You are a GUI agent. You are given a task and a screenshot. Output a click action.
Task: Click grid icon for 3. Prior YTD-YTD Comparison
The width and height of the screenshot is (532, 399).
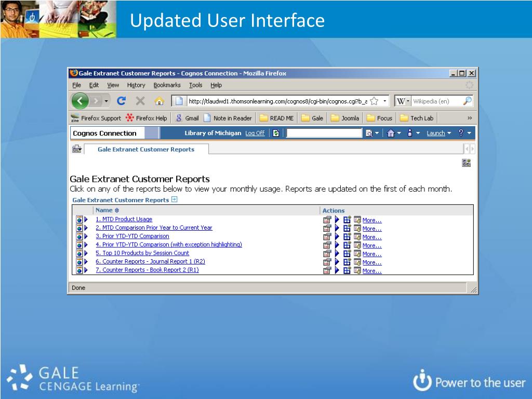pos(347,237)
